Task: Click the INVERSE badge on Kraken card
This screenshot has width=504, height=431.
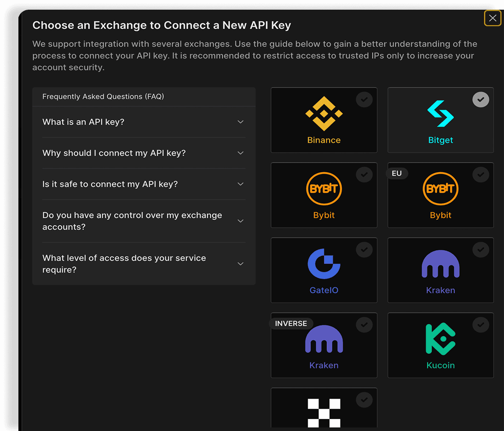Action: coord(291,323)
